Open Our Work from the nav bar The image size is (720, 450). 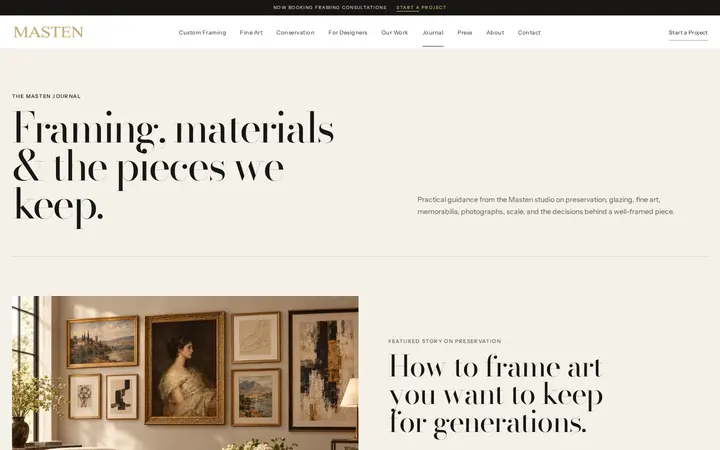coord(394,33)
